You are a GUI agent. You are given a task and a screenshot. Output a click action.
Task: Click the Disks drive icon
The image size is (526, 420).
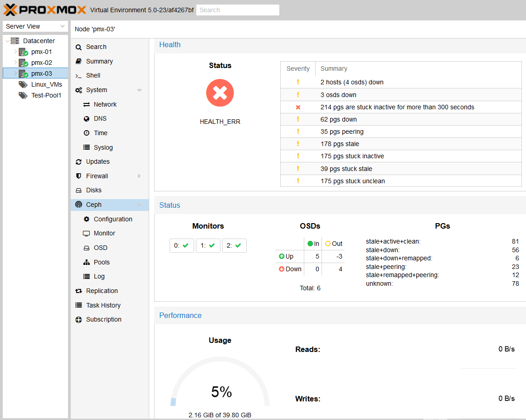tap(78, 190)
